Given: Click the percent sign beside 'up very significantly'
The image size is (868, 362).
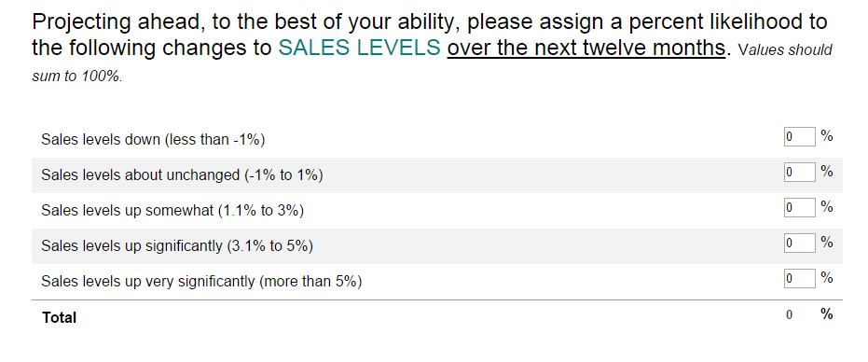Looking at the screenshot, I should point(827,278).
